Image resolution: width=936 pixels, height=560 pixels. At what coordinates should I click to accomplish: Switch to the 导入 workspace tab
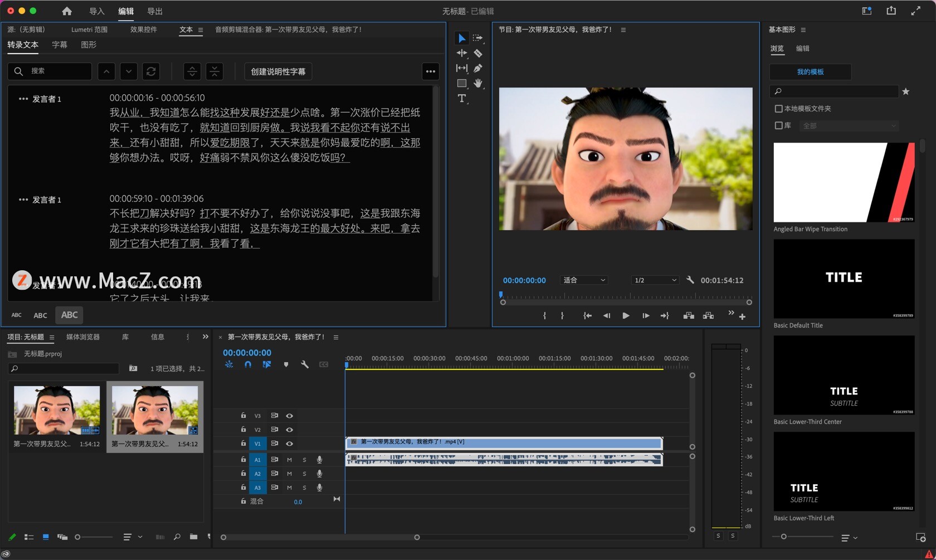(97, 11)
